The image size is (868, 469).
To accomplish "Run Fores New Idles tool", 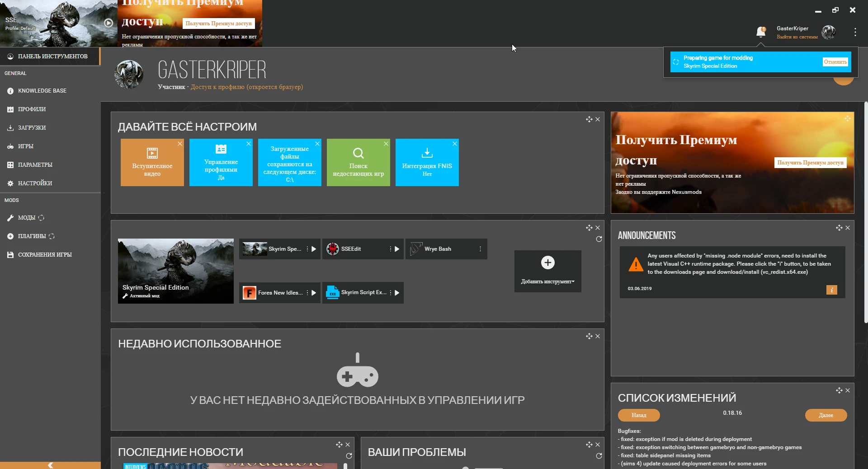I will [x=314, y=293].
